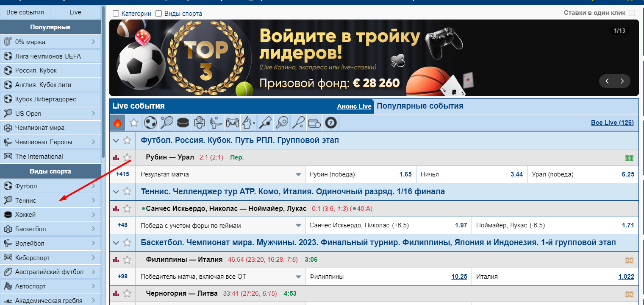The width and height of the screenshot is (644, 305).
Task: Filter live events by cricket bat icon
Action: click(265, 123)
